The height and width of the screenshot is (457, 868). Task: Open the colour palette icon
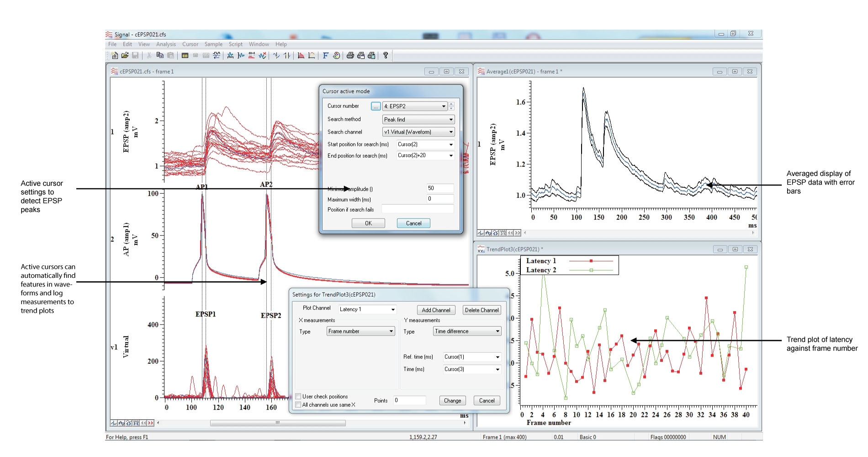tap(335, 55)
